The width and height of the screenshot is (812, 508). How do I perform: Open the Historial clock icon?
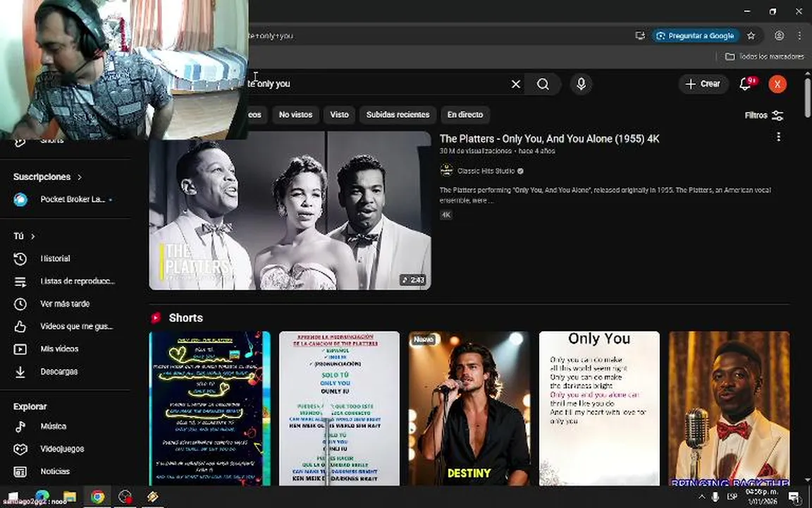(20, 259)
